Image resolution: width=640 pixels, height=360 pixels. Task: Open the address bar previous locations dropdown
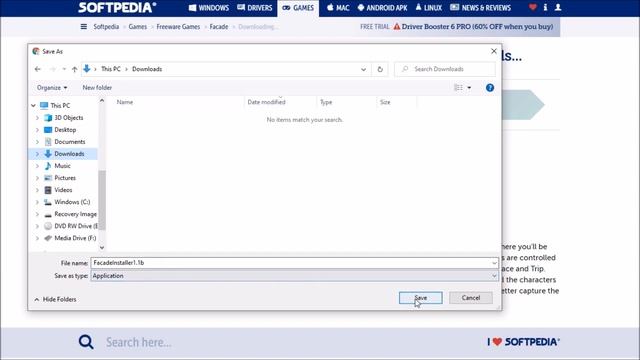pos(363,69)
